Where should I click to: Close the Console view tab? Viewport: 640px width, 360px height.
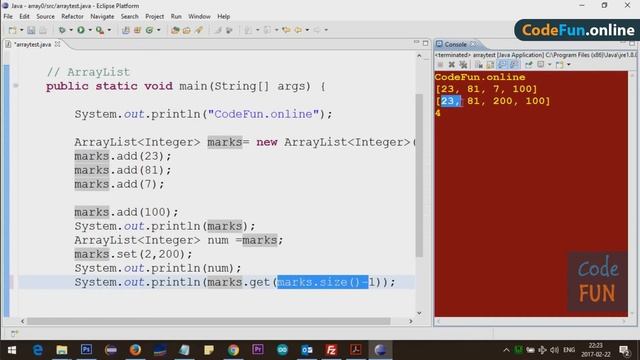(x=473, y=44)
